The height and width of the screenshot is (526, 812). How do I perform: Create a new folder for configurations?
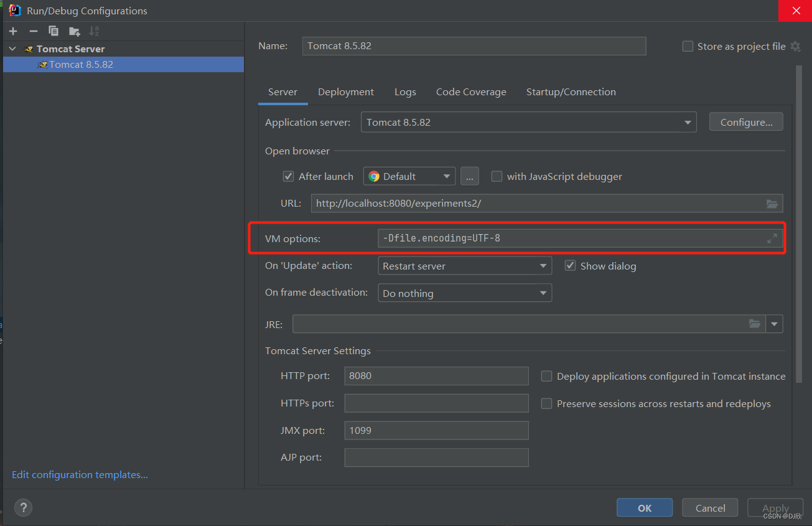(x=75, y=31)
